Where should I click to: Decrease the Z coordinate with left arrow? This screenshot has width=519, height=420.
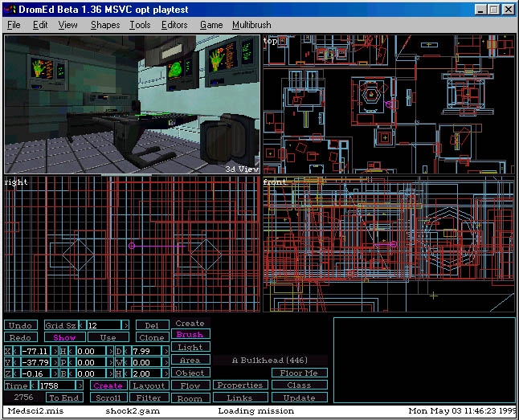click(15, 373)
